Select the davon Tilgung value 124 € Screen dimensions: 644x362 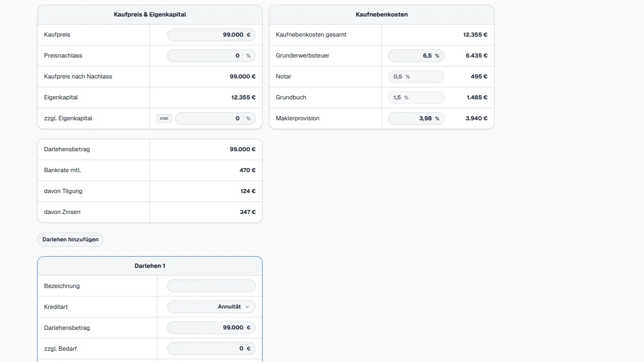click(x=248, y=191)
